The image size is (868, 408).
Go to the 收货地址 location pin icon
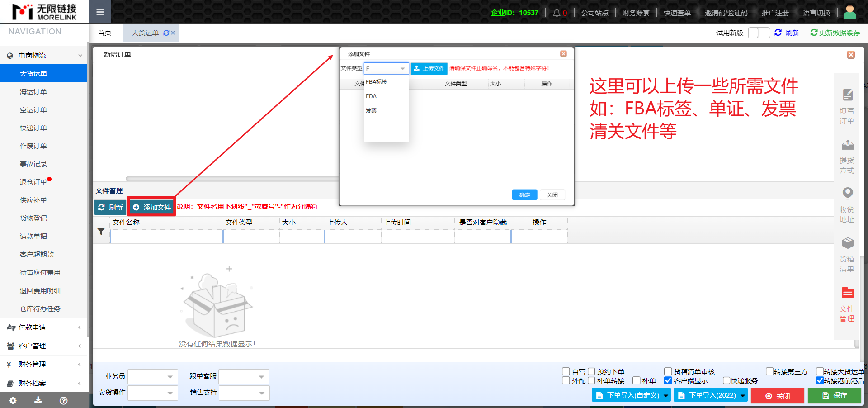tap(847, 194)
